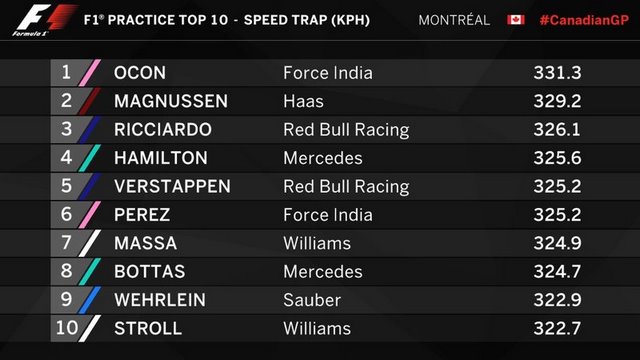This screenshot has width=640, height=360.
Task: Select driver name VERSTAPPEN
Action: pos(172,187)
